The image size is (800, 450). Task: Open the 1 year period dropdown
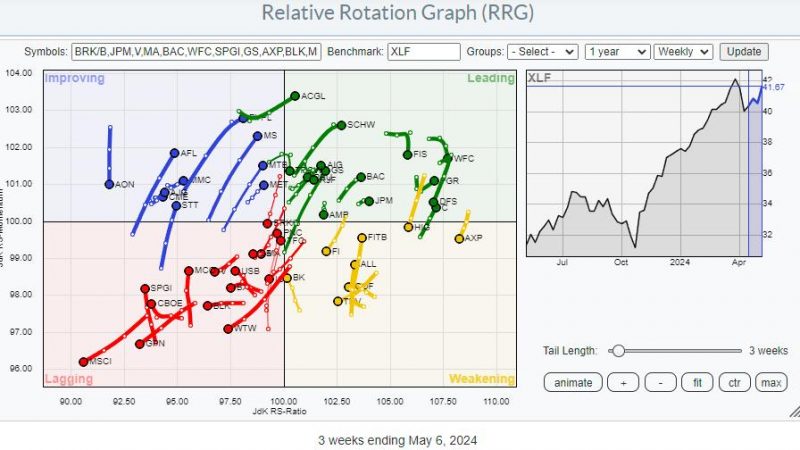coord(617,52)
